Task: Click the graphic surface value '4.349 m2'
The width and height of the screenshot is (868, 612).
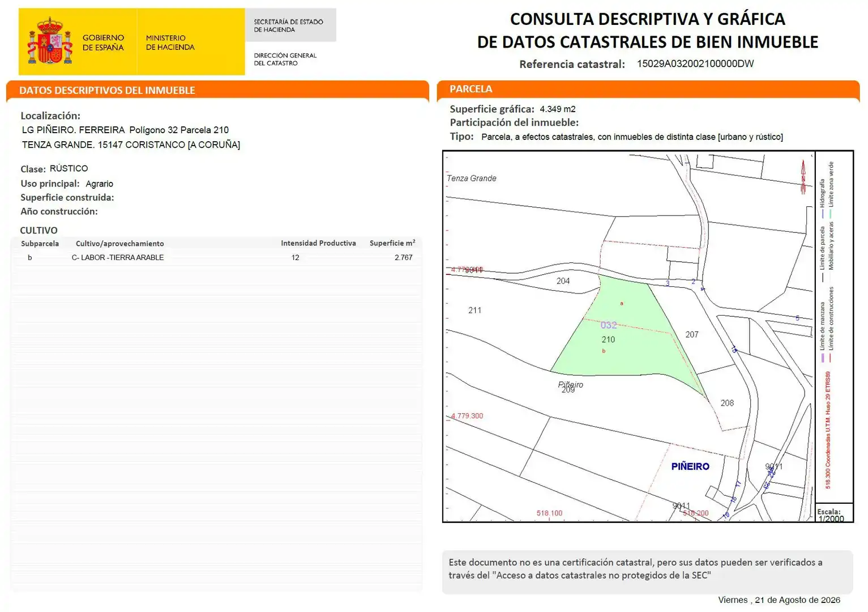Action: [x=557, y=109]
